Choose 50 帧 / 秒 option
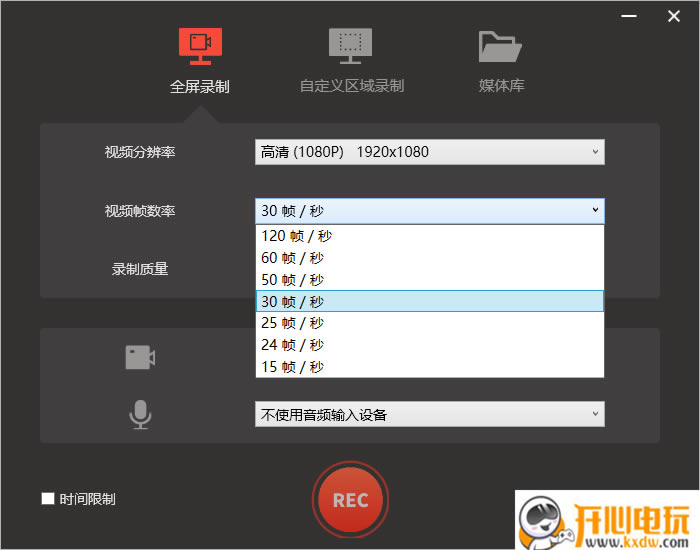The image size is (700, 550). pyautogui.click(x=430, y=280)
